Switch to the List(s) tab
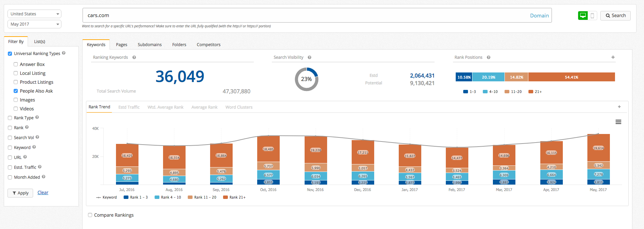The height and width of the screenshot is (229, 644). [x=40, y=42]
